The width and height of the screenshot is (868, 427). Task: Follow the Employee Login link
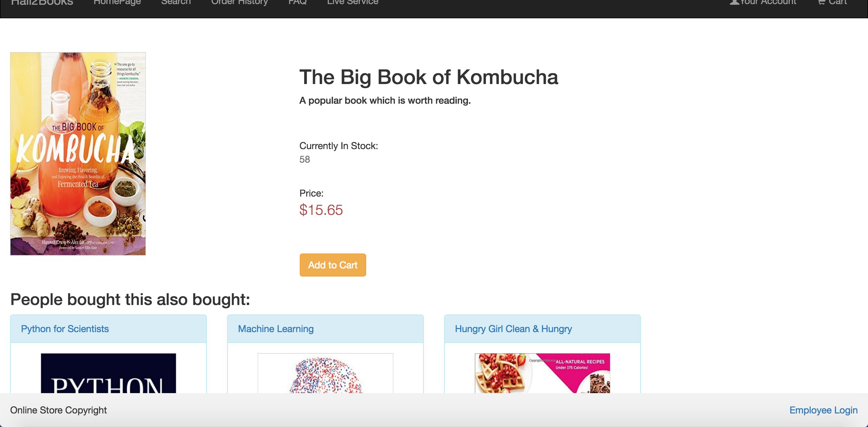click(x=824, y=410)
